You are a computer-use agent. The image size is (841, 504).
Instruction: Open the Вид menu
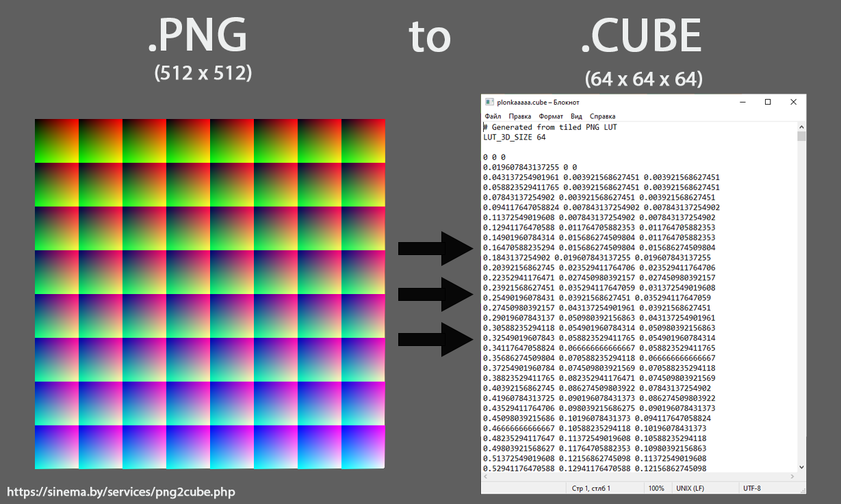pyautogui.click(x=575, y=116)
